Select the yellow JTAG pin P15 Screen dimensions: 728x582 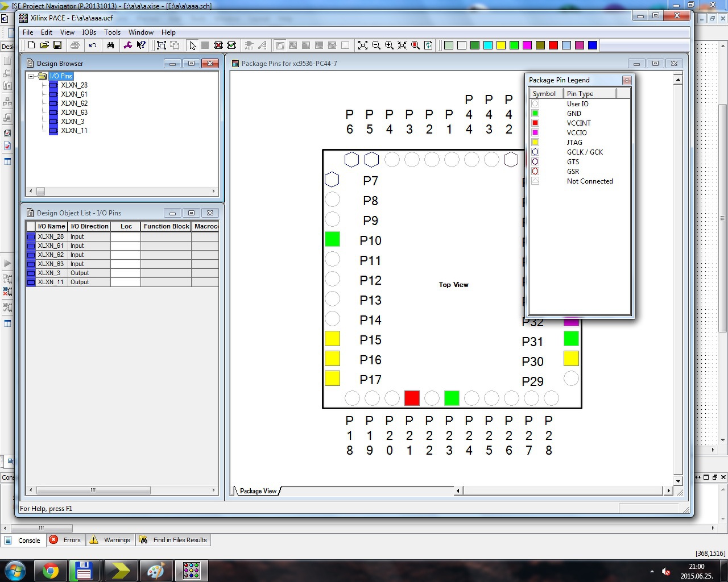(x=332, y=339)
